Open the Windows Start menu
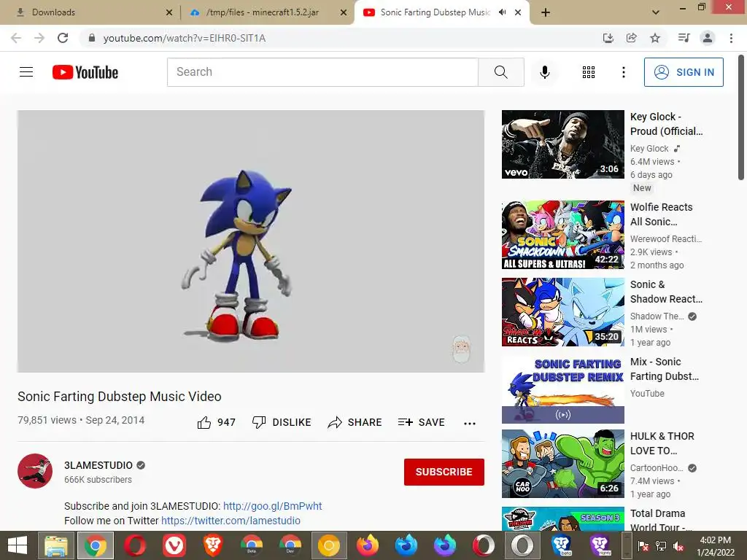This screenshot has height=560, width=747. (x=18, y=545)
